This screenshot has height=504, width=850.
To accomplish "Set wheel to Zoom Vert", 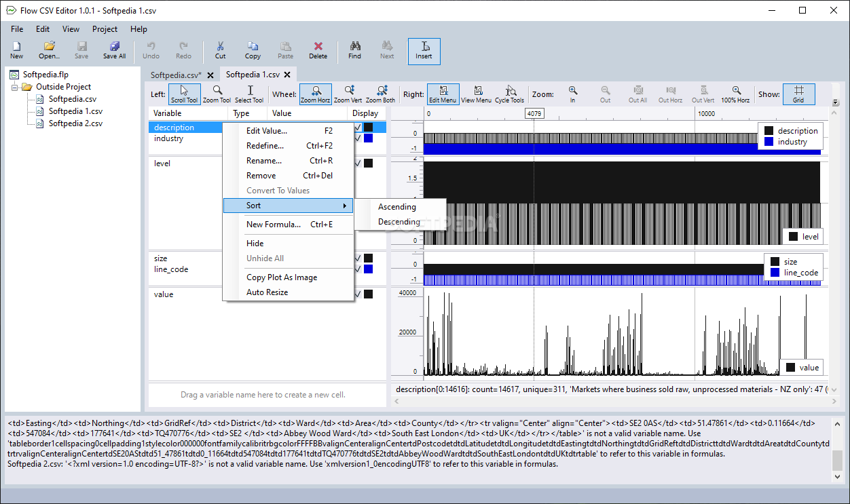I will 348,94.
